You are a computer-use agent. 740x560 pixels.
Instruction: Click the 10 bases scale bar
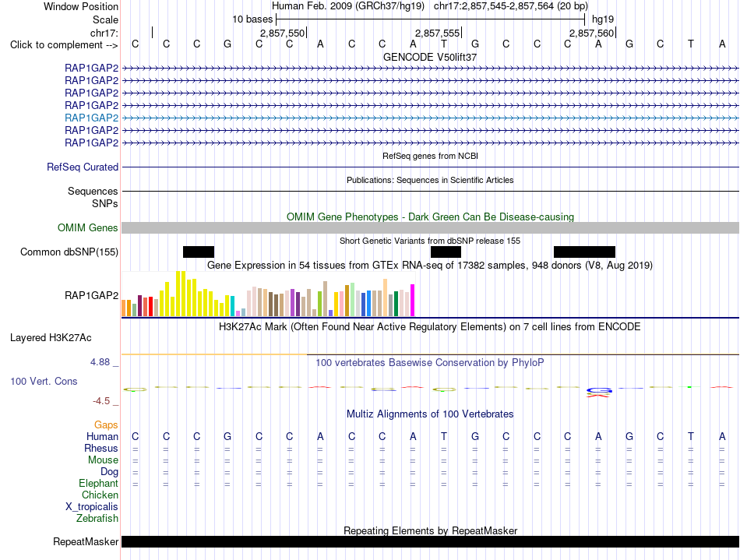coord(431,19)
